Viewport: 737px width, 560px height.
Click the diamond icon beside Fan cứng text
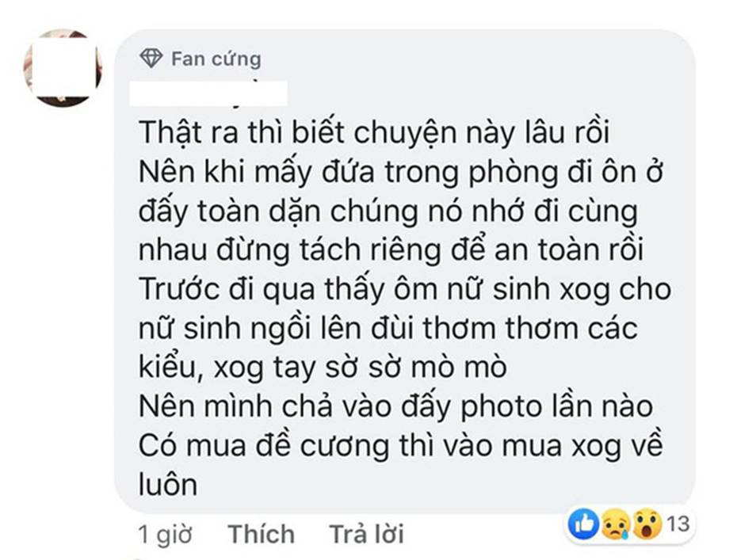tap(151, 56)
